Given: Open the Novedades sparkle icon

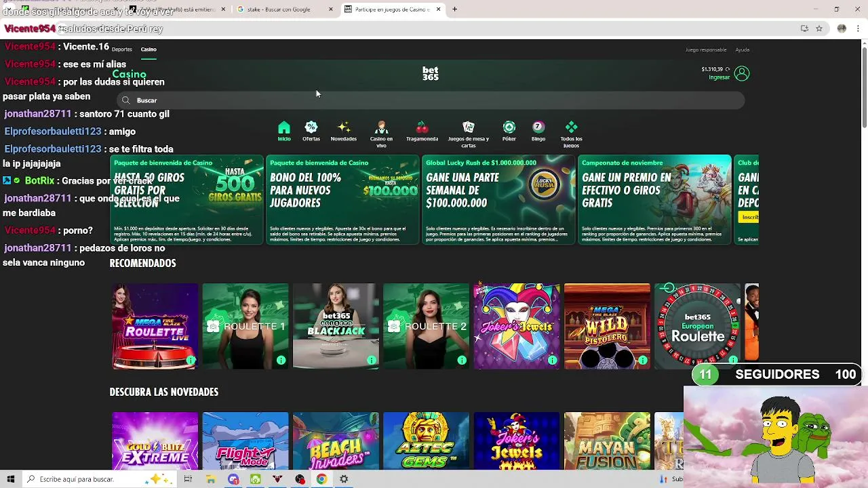Looking at the screenshot, I should tap(344, 127).
